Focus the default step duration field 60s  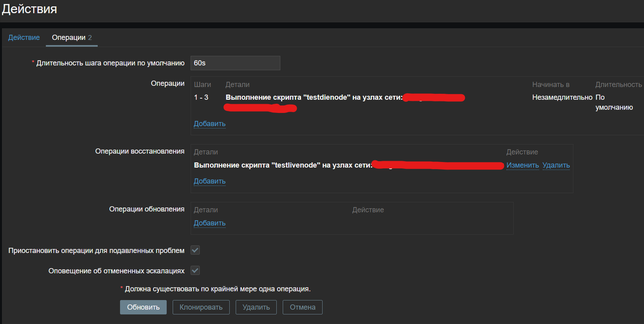pyautogui.click(x=235, y=63)
